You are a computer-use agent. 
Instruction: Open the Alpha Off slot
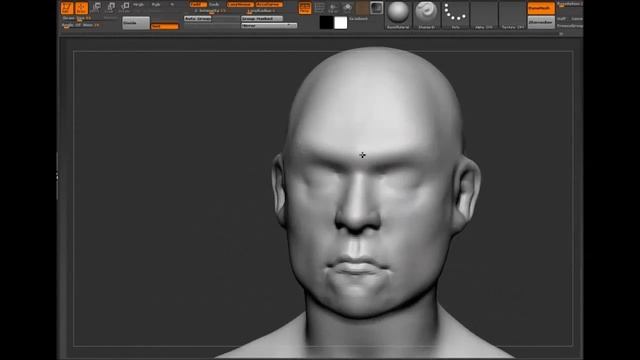[484, 15]
